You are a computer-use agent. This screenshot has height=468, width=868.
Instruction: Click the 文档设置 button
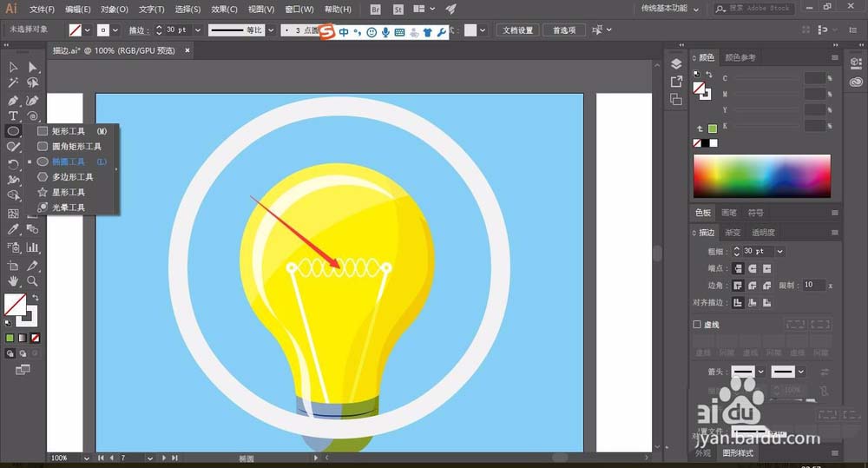click(517, 30)
